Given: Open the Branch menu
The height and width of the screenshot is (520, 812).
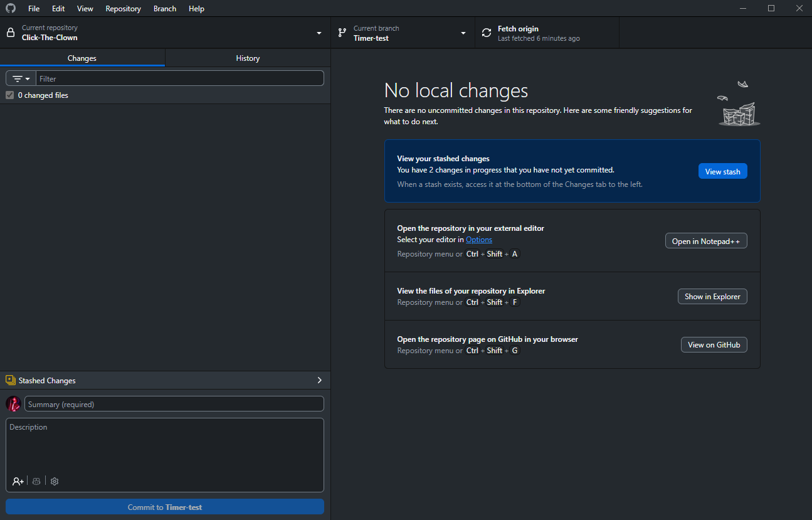Looking at the screenshot, I should click(x=165, y=9).
